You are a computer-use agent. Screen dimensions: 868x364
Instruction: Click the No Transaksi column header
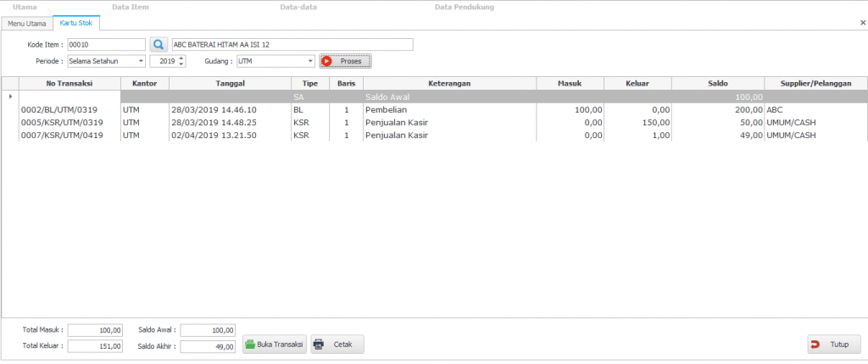point(70,83)
